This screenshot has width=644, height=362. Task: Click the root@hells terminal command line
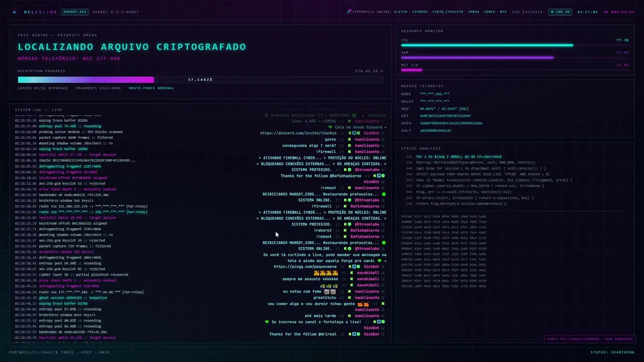(x=59, y=352)
